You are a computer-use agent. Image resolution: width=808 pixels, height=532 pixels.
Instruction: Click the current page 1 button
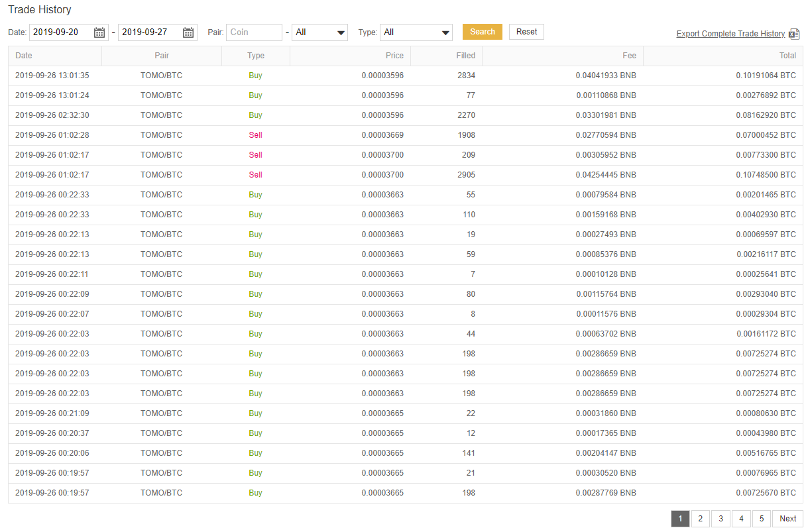tap(680, 519)
